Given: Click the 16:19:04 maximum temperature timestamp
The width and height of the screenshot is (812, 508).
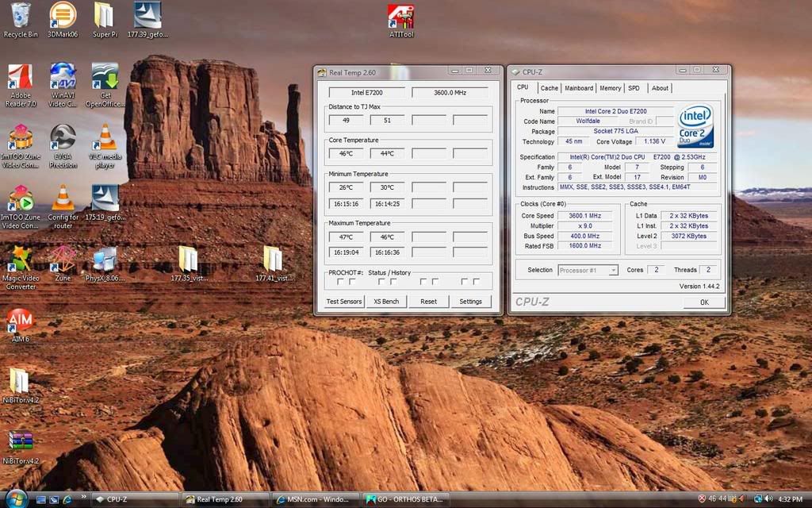Looking at the screenshot, I should [346, 252].
